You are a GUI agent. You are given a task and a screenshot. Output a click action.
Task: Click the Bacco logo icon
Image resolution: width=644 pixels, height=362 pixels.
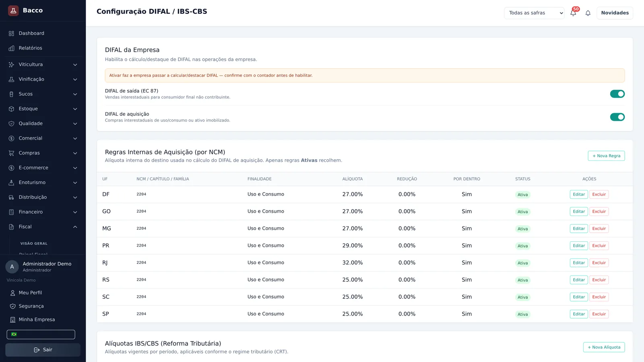tap(13, 10)
